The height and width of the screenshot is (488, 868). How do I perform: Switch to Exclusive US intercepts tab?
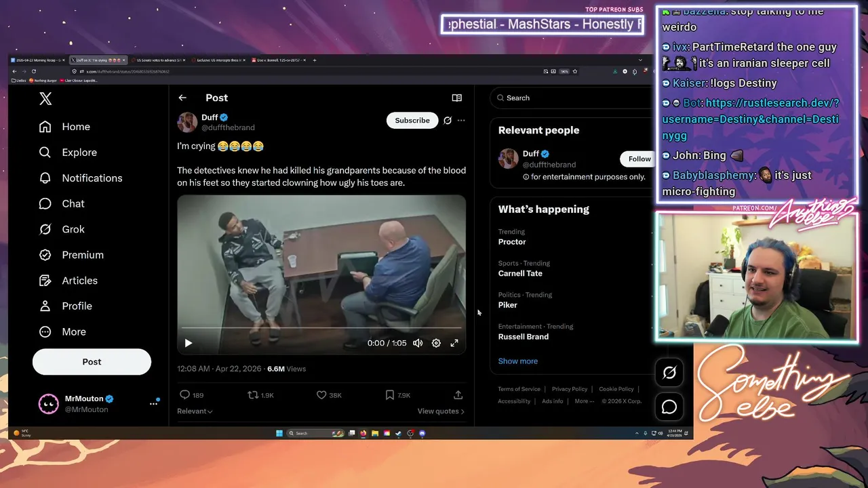point(218,60)
